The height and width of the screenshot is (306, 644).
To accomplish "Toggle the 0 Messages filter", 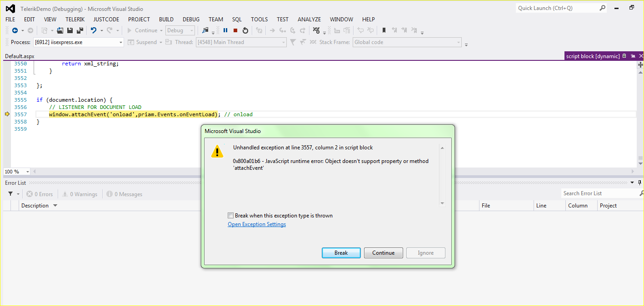I will [x=125, y=194].
